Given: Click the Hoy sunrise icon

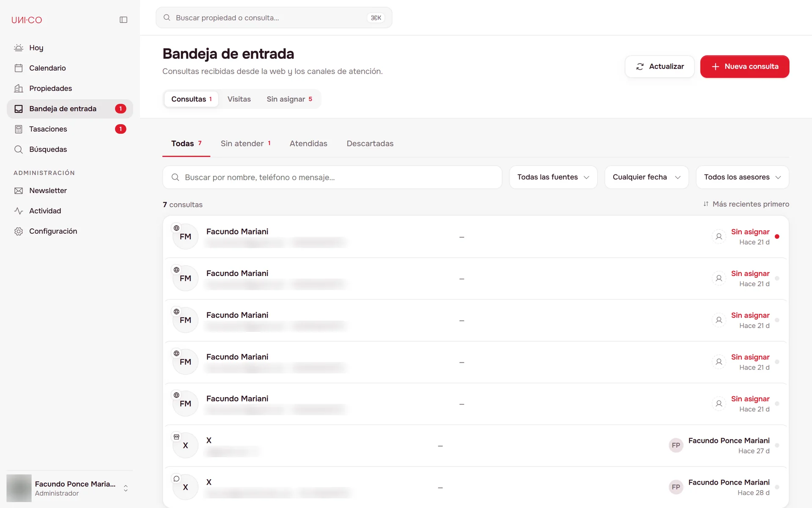Looking at the screenshot, I should click(x=19, y=48).
